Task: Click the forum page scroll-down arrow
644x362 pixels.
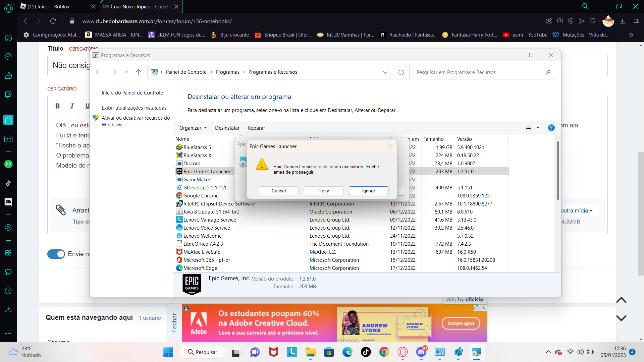Action: (x=621, y=318)
